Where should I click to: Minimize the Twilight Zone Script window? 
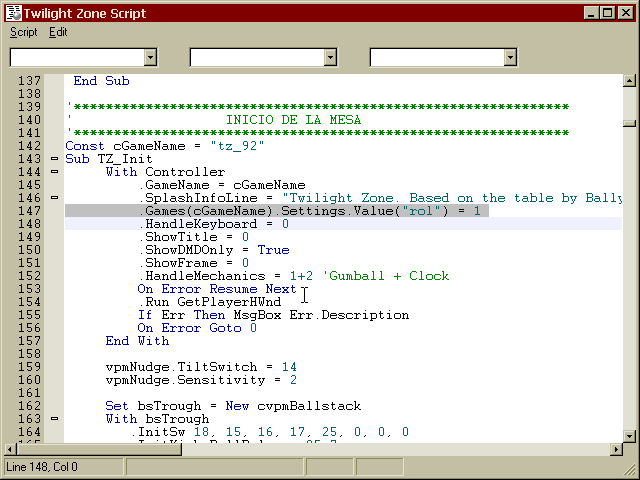pyautogui.click(x=591, y=13)
